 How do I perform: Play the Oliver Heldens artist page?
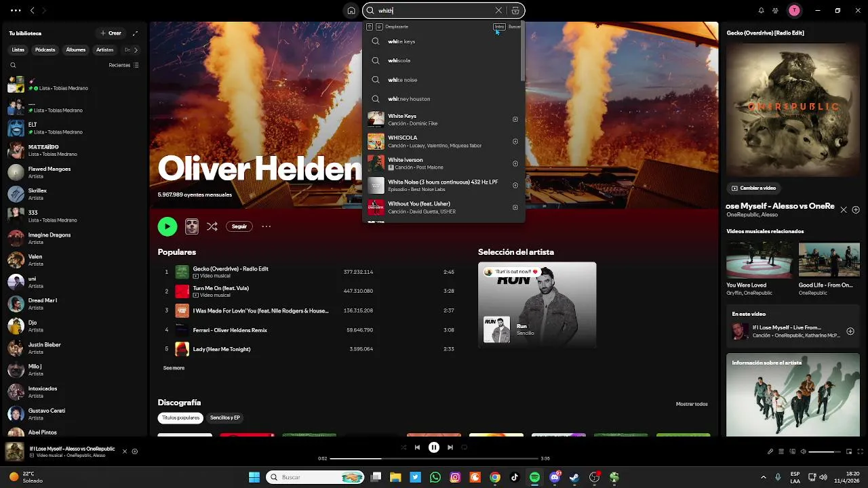[167, 226]
